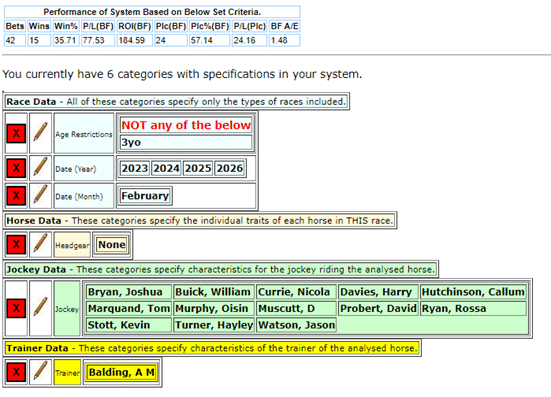Click the Date (Month) label

point(84,196)
